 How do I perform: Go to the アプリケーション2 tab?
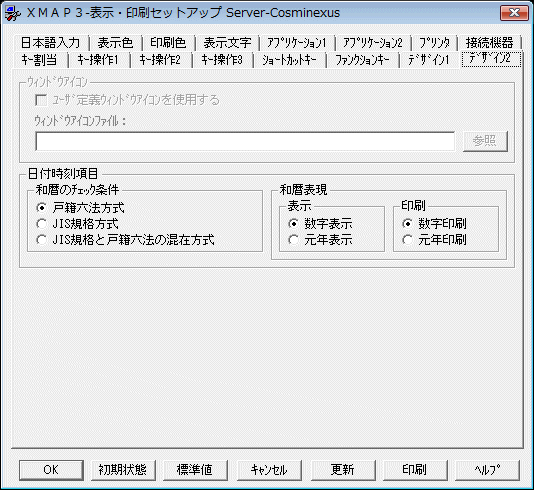click(x=373, y=43)
